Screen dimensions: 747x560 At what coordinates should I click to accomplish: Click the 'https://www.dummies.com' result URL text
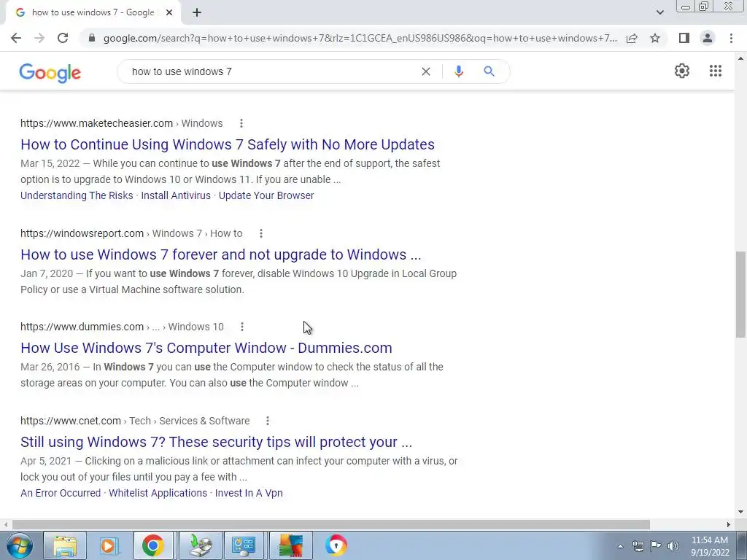82,327
